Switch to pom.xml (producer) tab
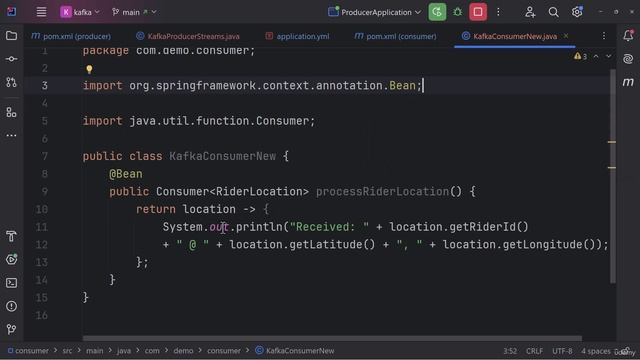The height and width of the screenshot is (360, 640). click(x=71, y=36)
